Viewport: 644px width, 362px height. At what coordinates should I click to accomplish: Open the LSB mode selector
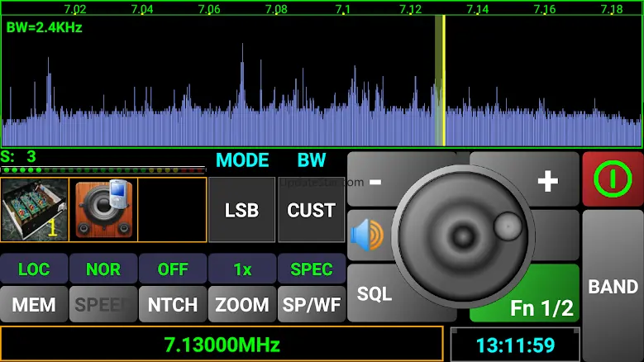pos(241,210)
